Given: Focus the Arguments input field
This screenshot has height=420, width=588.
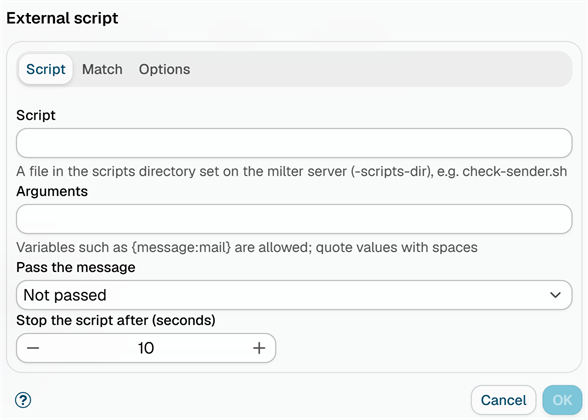Looking at the screenshot, I should 294,219.
